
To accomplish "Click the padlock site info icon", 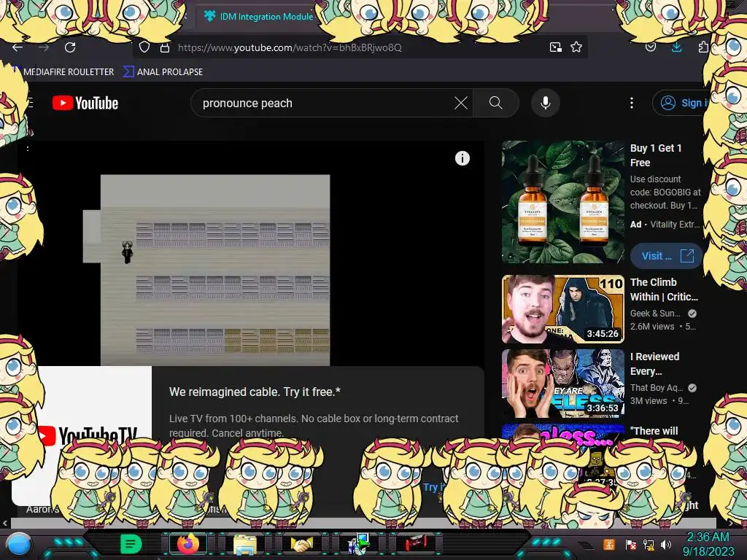I will coord(165,47).
